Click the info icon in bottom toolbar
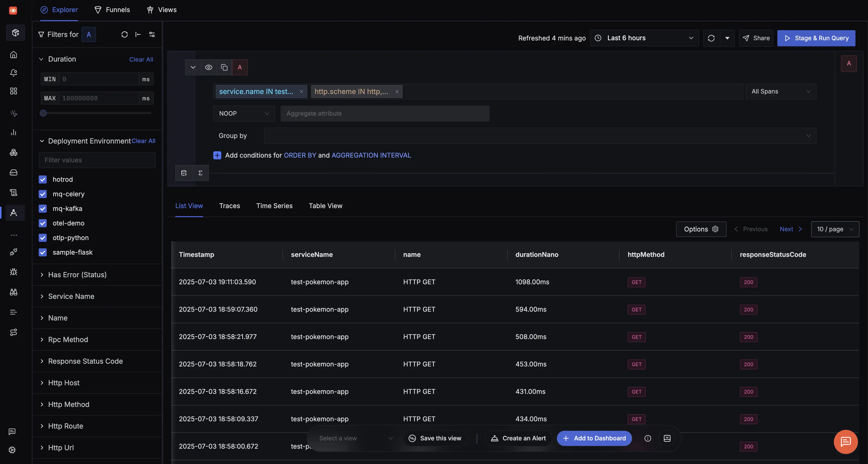Viewport: 868px width, 464px height. pyautogui.click(x=648, y=438)
